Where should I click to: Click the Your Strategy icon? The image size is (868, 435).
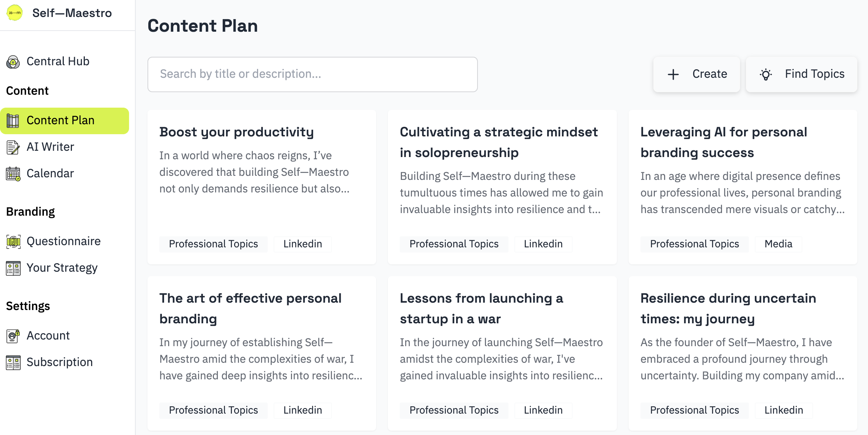[13, 268]
